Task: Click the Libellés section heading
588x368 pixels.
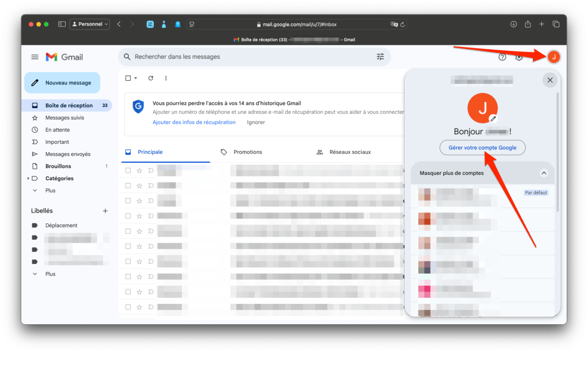Action: (42, 211)
